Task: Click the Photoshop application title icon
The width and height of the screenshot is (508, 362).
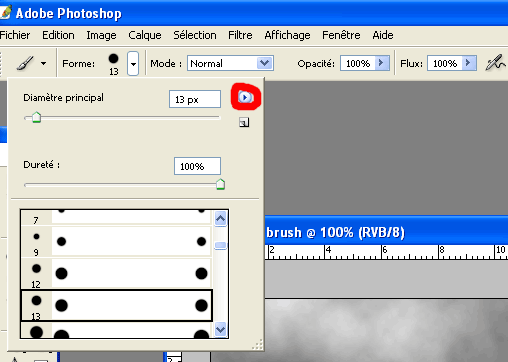Action: pos(6,13)
